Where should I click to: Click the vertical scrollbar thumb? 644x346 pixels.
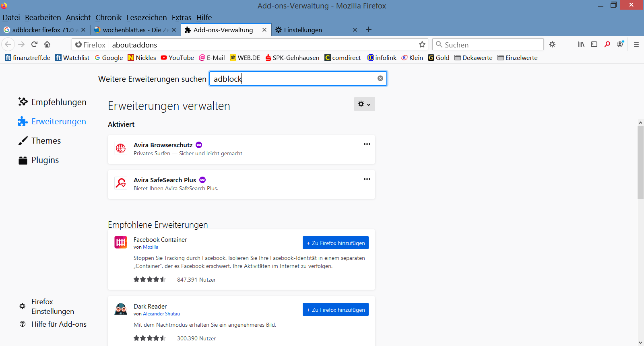(x=640, y=162)
